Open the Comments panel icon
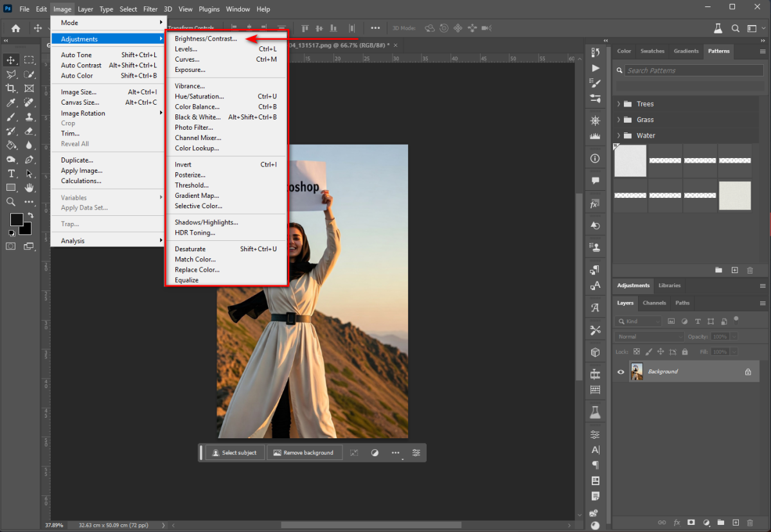 click(596, 181)
